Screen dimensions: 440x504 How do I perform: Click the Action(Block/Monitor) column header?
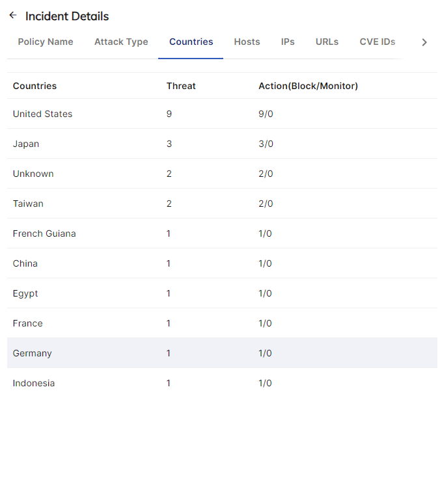(x=308, y=86)
